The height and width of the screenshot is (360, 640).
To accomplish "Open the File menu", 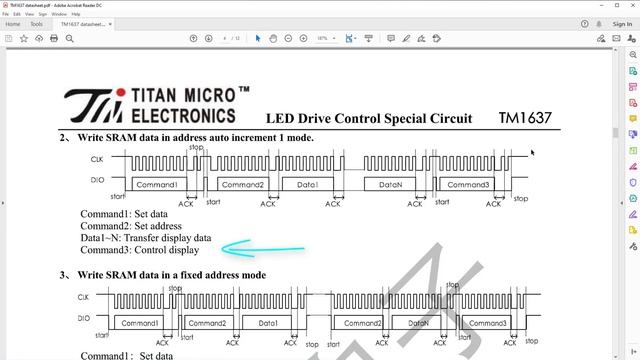I will click(6, 14).
